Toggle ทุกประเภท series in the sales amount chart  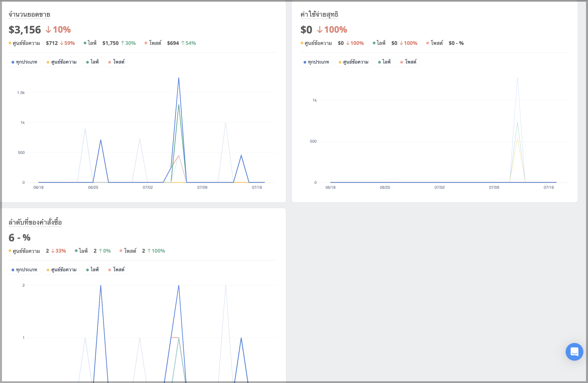(x=24, y=62)
